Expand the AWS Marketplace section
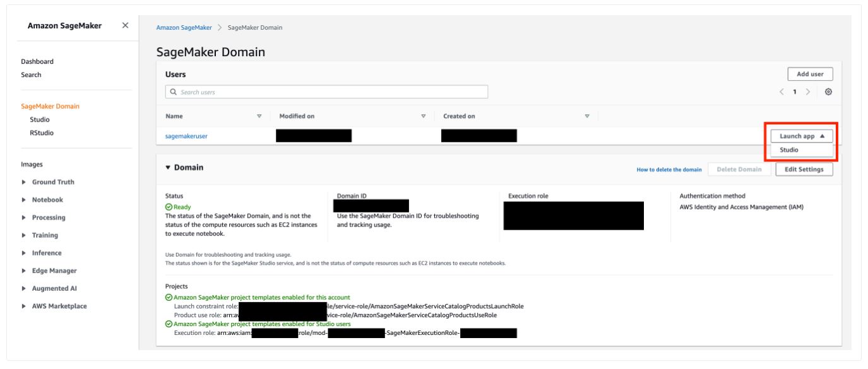The width and height of the screenshot is (868, 369). point(24,306)
